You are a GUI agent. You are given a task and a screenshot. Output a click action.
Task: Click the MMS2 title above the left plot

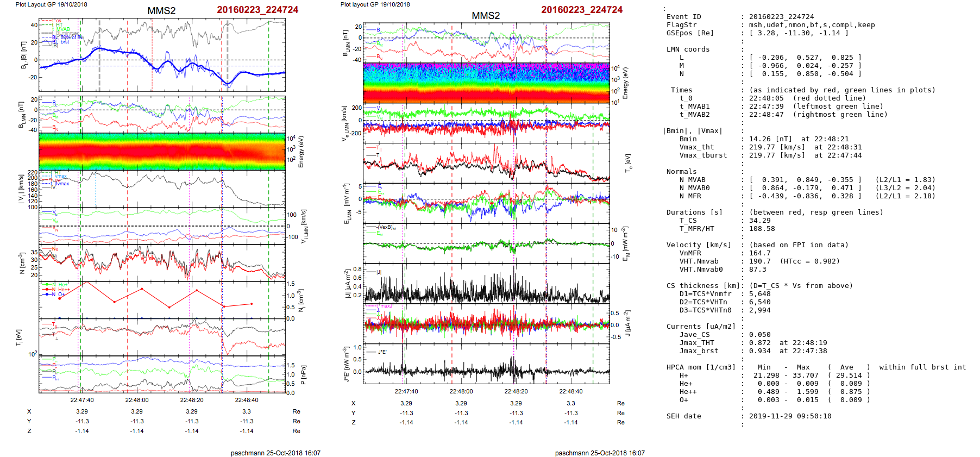[x=161, y=11]
